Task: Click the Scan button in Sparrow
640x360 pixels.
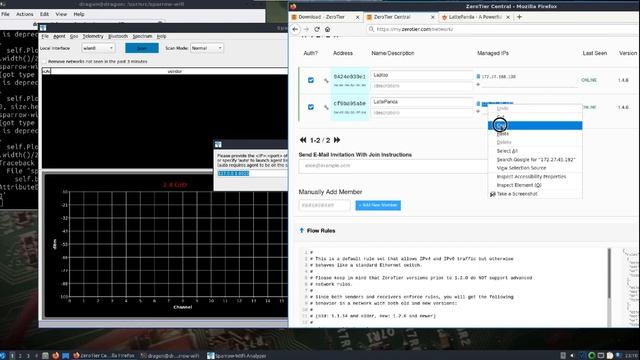Action: [142, 48]
